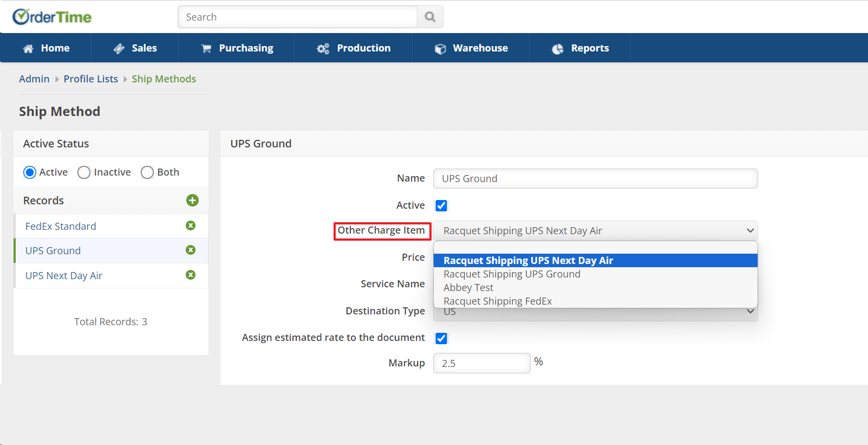
Task: Open the Warehouse menu
Action: point(471,48)
